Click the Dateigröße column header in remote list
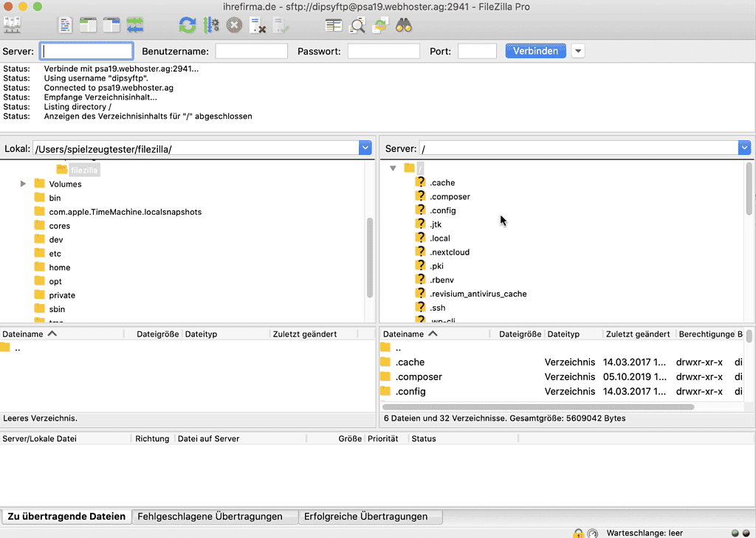Screen dimensions: 756x538 [x=519, y=334]
